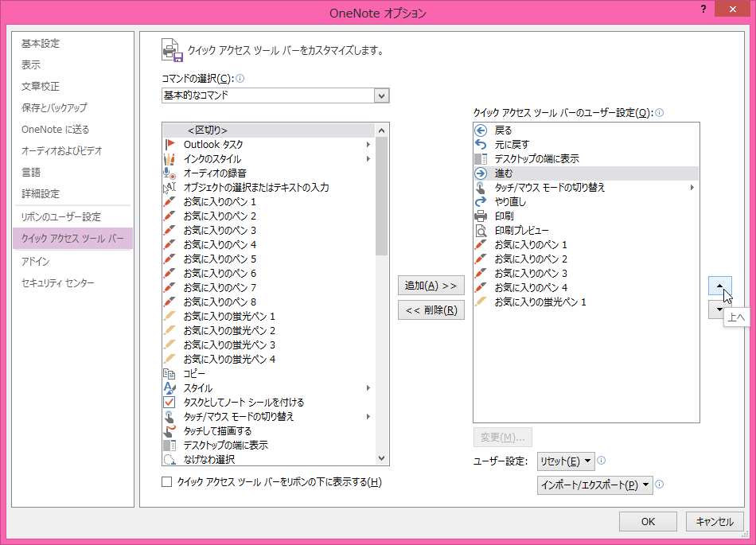The width and height of the screenshot is (756, 545).
Task: Select 元に戻す undo icon in toolbar list
Action: click(481, 144)
